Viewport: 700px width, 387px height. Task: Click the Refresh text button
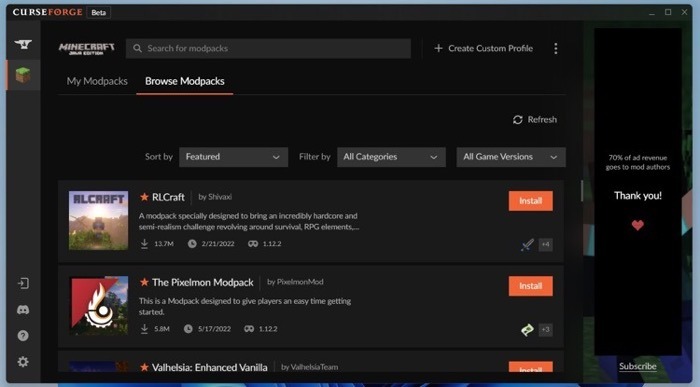point(542,120)
